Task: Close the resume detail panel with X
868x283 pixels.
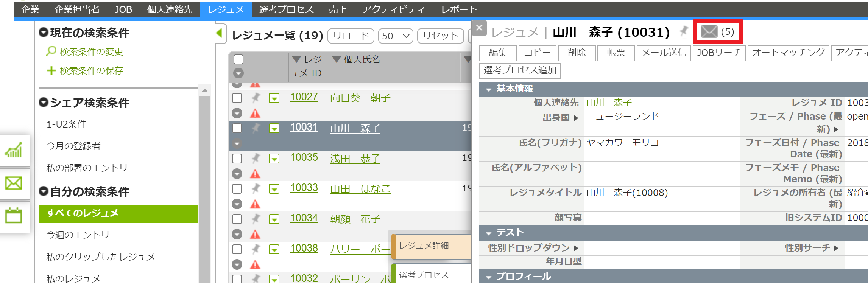Action: coord(479,28)
